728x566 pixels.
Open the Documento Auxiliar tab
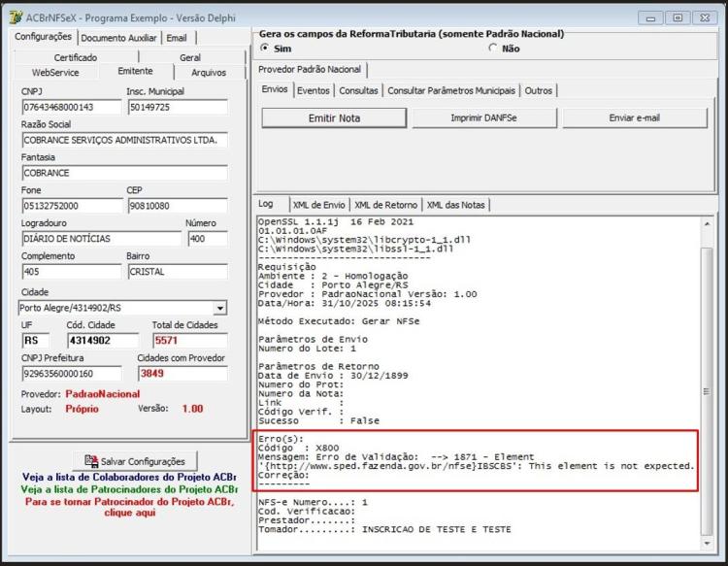(x=118, y=38)
